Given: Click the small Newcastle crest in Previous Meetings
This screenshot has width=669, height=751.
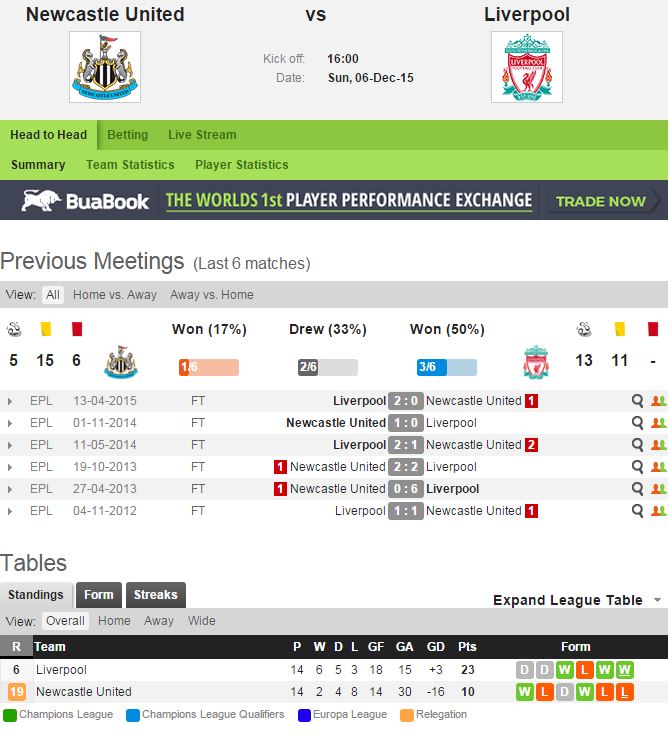Looking at the screenshot, I should pos(120,362).
